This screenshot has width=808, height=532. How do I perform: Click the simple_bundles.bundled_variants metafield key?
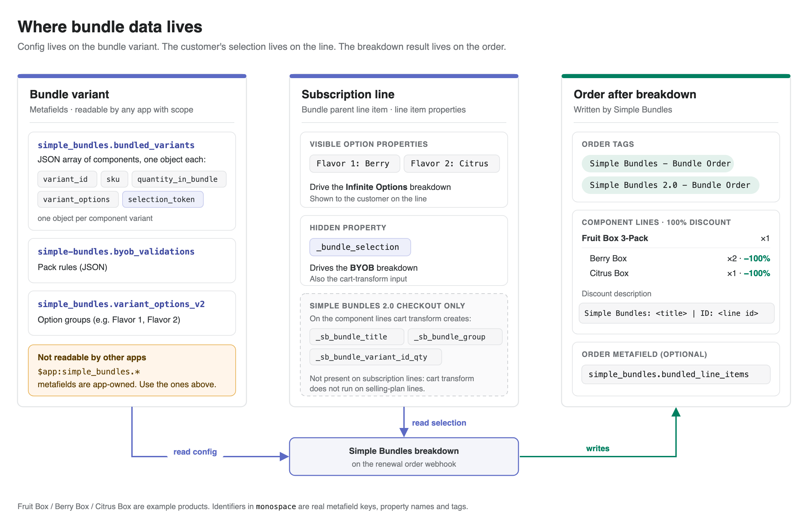pyautogui.click(x=116, y=145)
